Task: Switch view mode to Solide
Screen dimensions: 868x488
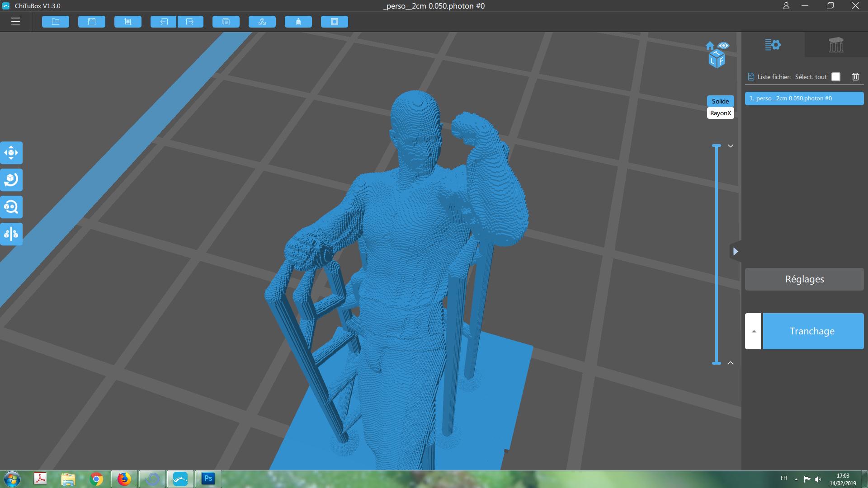Action: click(720, 101)
